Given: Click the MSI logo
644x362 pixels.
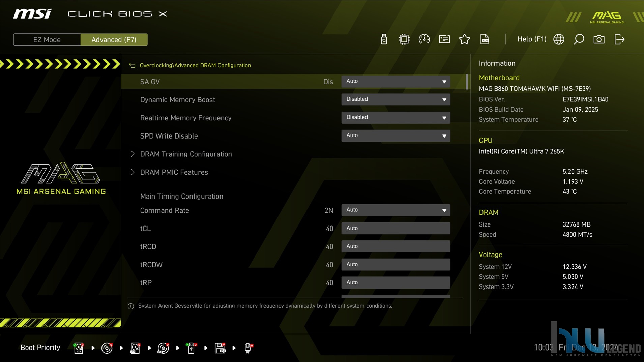Looking at the screenshot, I should coord(32,14).
